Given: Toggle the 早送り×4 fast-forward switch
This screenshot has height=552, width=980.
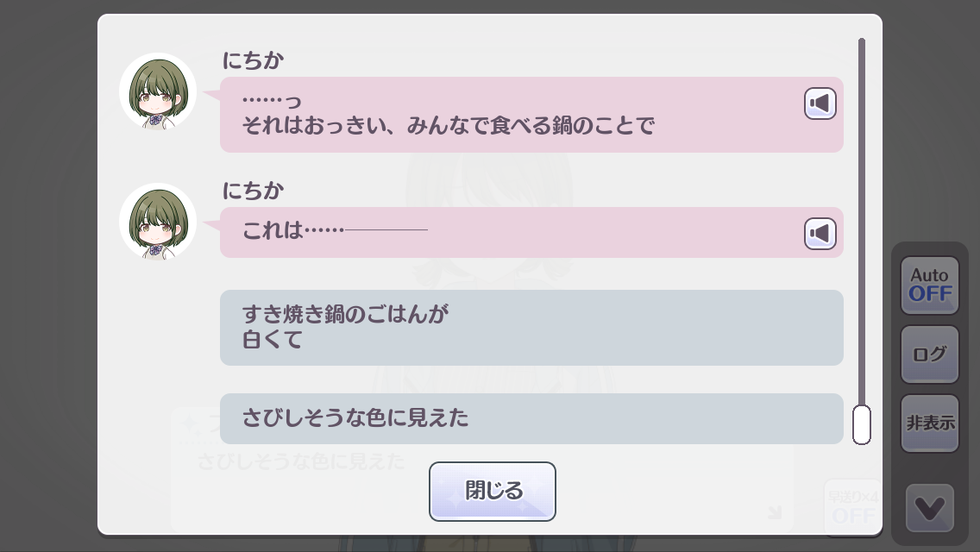Looking at the screenshot, I should 852,505.
